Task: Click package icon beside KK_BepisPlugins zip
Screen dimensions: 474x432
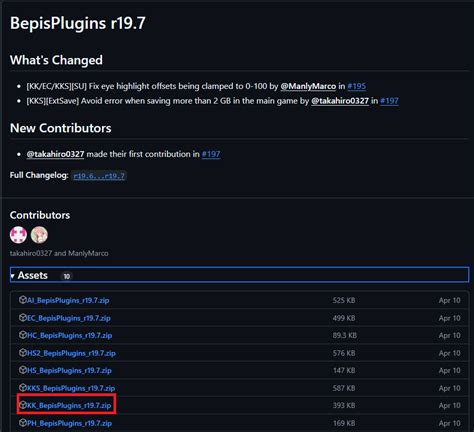Action: pos(23,405)
